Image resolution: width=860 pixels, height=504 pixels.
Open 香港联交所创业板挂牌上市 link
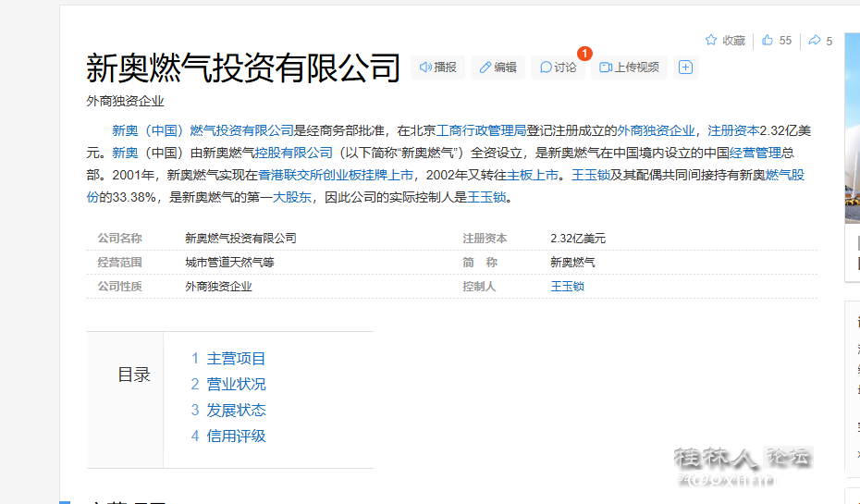(x=336, y=175)
